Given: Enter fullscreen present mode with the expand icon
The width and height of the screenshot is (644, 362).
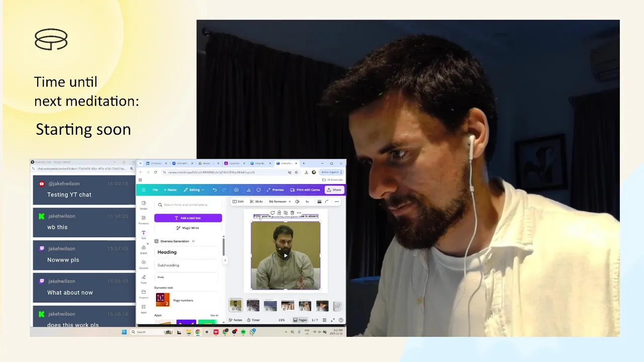Looking at the screenshot, I should [x=333, y=320].
